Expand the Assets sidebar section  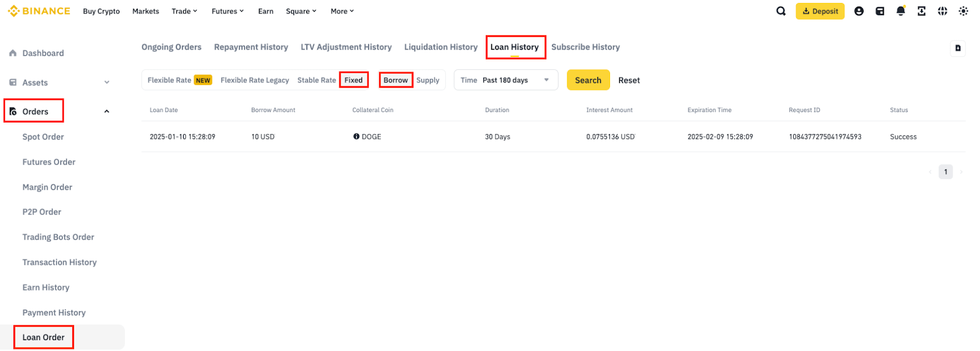point(60,83)
